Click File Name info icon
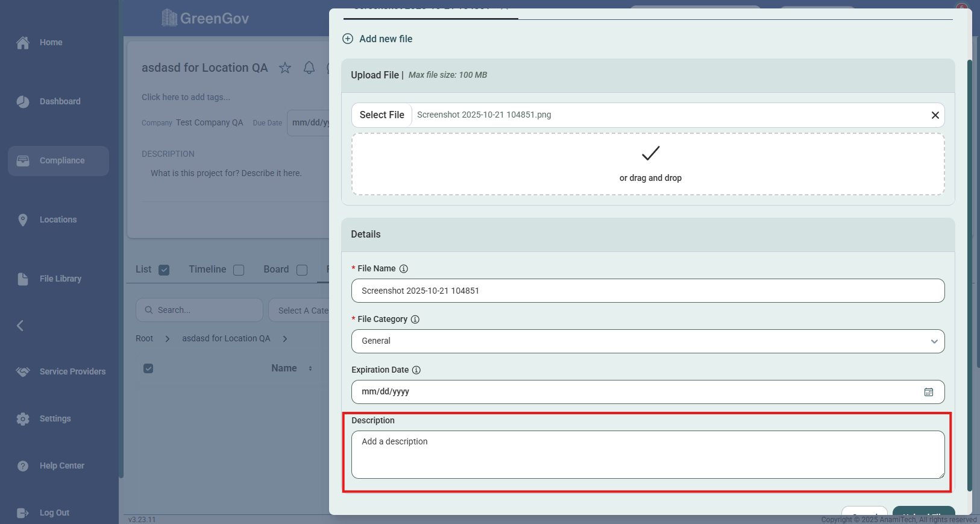The height and width of the screenshot is (524, 980). pyautogui.click(x=404, y=269)
